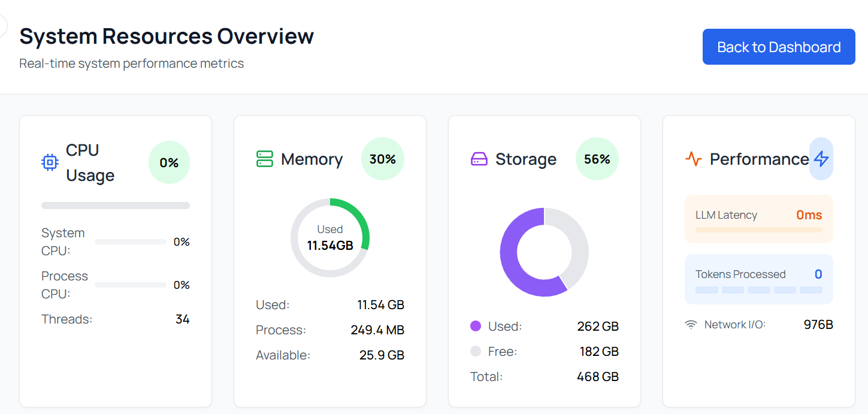Click the System CPU progress bar

coord(131,242)
